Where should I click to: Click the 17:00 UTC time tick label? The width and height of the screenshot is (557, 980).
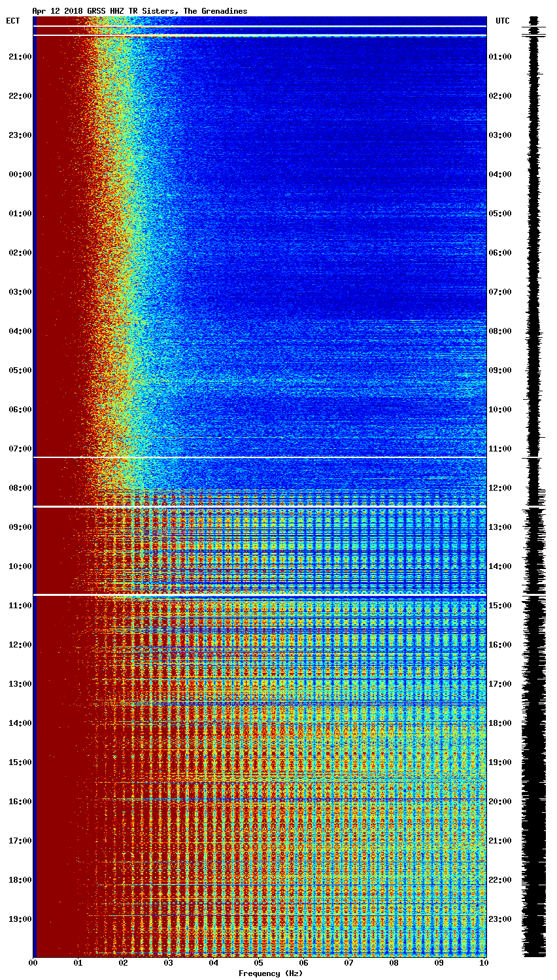pyautogui.click(x=500, y=684)
